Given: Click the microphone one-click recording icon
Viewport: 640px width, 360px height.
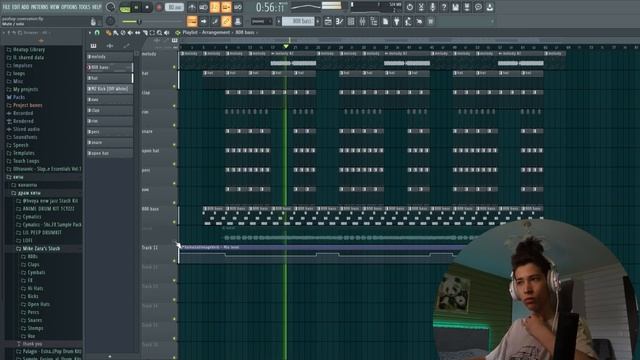Looking at the screenshot, I should click(433, 7).
